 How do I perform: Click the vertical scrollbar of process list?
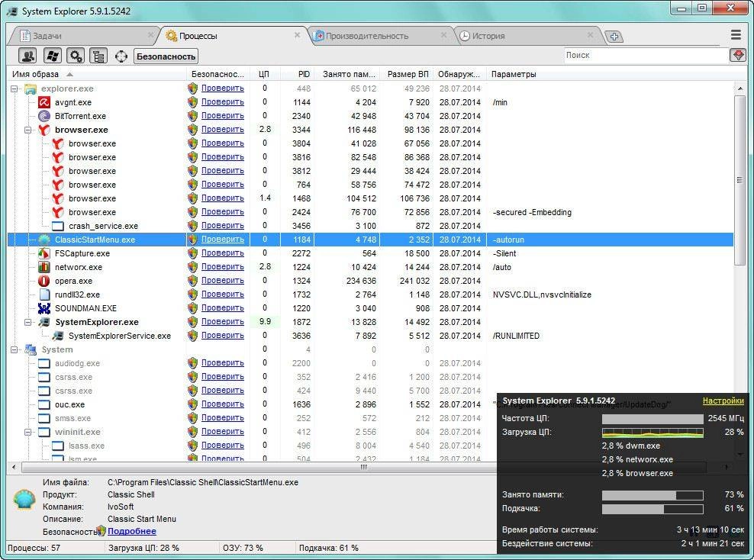[x=739, y=180]
